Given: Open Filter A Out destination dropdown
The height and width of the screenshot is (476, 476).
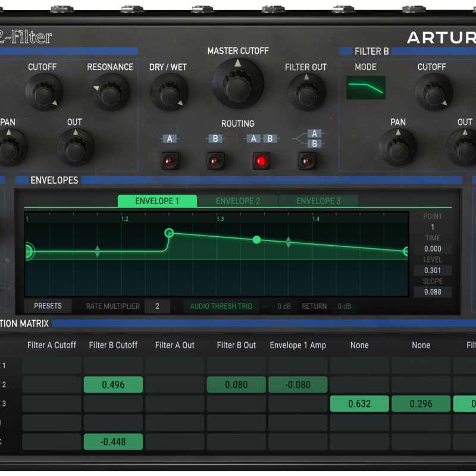Looking at the screenshot, I should (x=175, y=345).
